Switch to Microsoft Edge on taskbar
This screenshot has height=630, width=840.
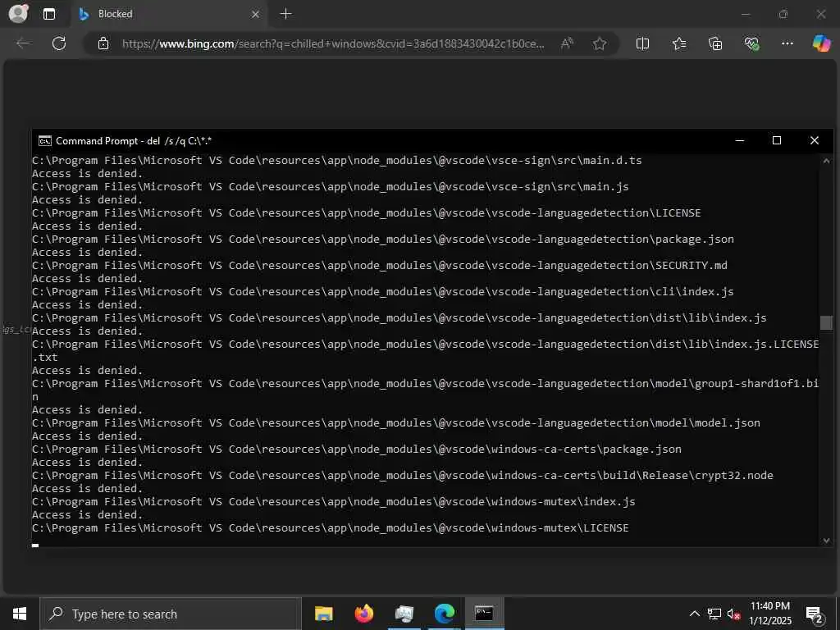[x=444, y=614]
